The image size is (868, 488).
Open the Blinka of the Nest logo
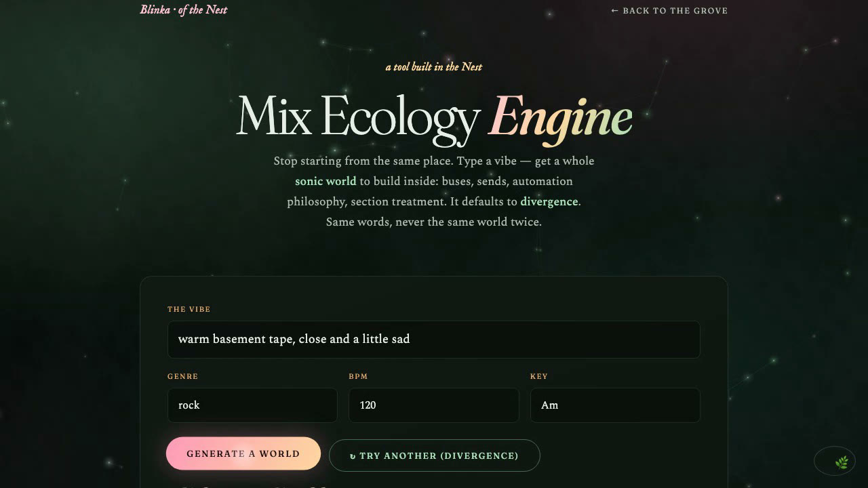click(184, 9)
